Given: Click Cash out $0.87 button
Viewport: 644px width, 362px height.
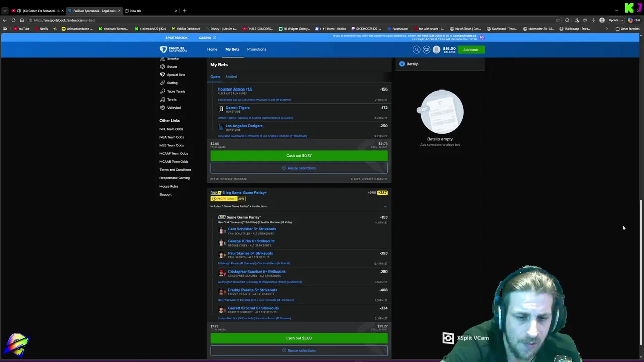Looking at the screenshot, I should click(299, 156).
